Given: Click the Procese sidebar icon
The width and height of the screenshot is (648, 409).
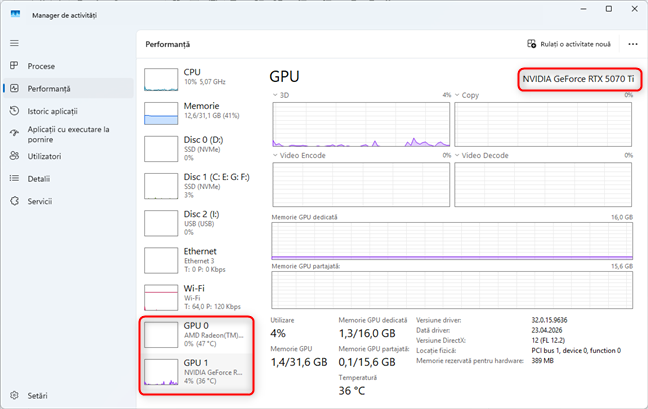Looking at the screenshot, I should click(x=14, y=66).
